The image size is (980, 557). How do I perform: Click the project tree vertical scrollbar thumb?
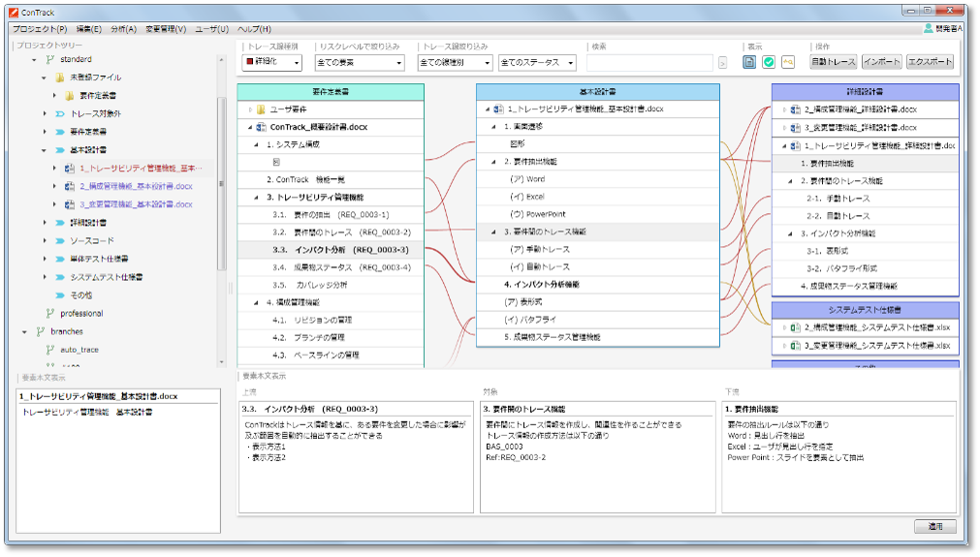click(x=221, y=184)
